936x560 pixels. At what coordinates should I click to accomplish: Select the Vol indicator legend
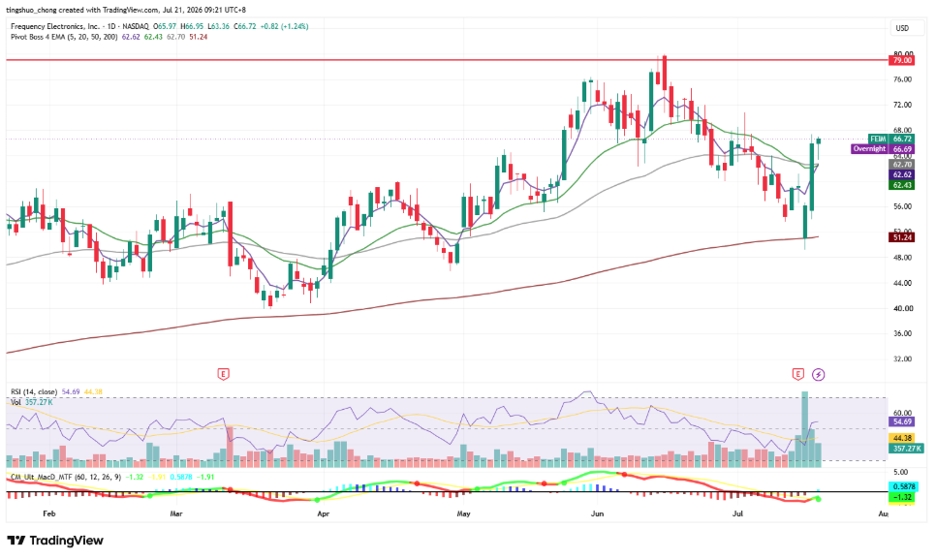pos(16,402)
